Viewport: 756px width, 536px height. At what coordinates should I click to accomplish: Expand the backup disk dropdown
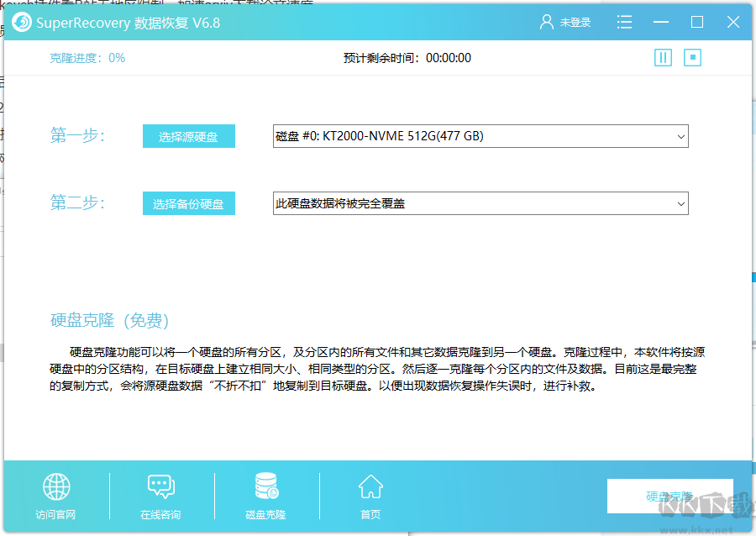(x=680, y=203)
